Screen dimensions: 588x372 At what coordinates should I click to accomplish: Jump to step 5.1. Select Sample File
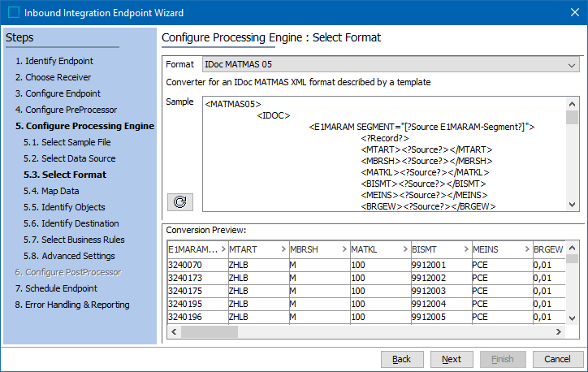(67, 142)
